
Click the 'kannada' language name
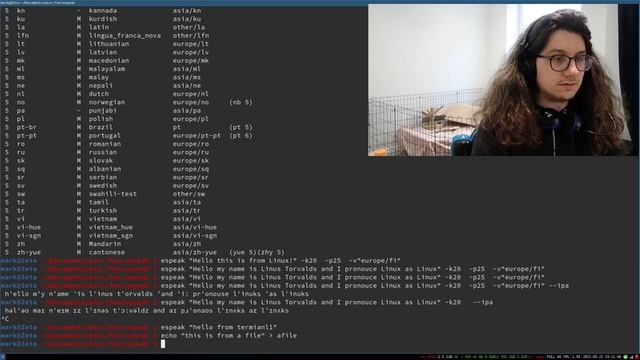(x=103, y=11)
